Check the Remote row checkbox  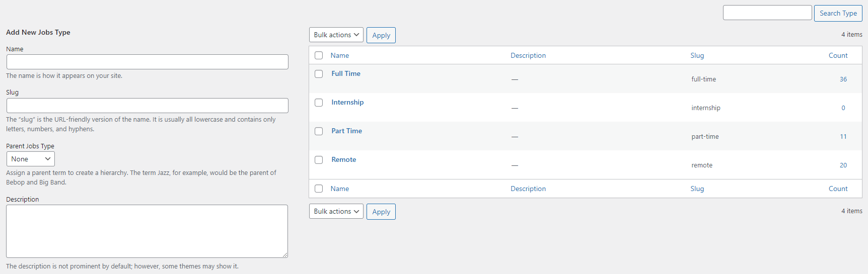319,160
